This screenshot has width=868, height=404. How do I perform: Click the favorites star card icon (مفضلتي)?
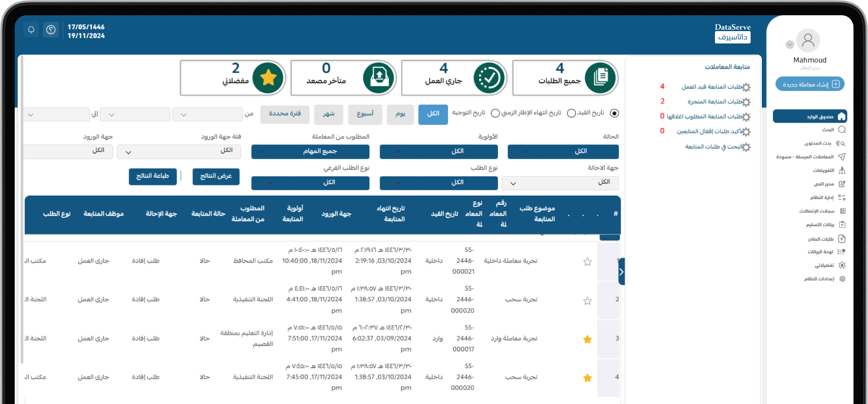click(x=268, y=78)
